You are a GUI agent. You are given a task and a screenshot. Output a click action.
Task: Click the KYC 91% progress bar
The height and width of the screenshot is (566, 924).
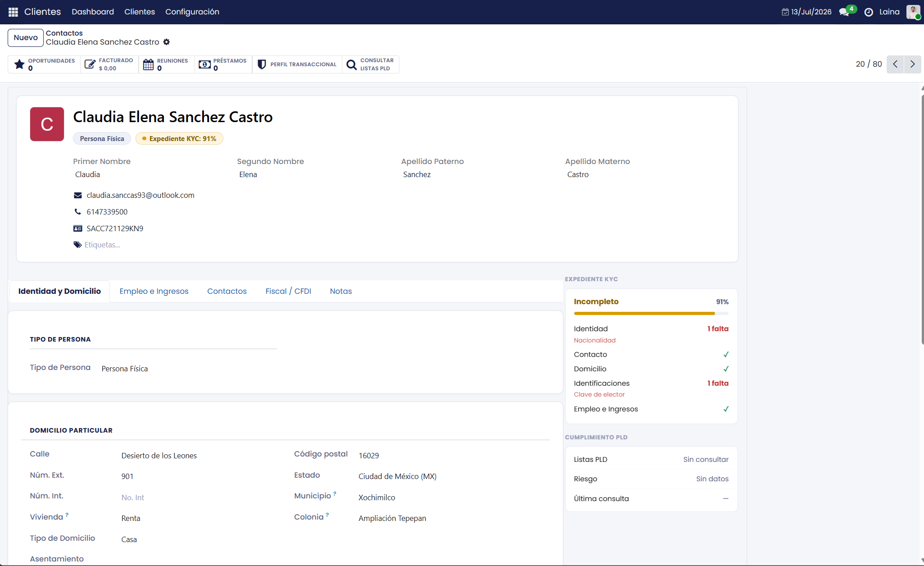point(651,313)
